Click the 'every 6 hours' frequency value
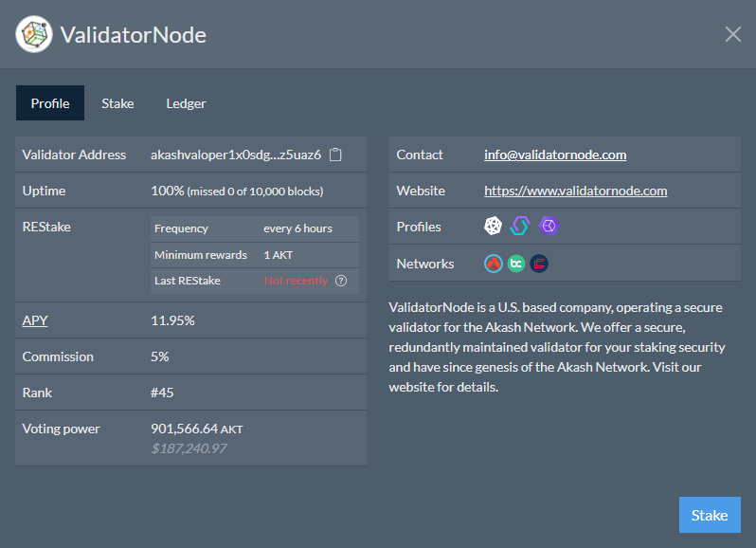Viewport: 756px width, 548px height. (297, 228)
